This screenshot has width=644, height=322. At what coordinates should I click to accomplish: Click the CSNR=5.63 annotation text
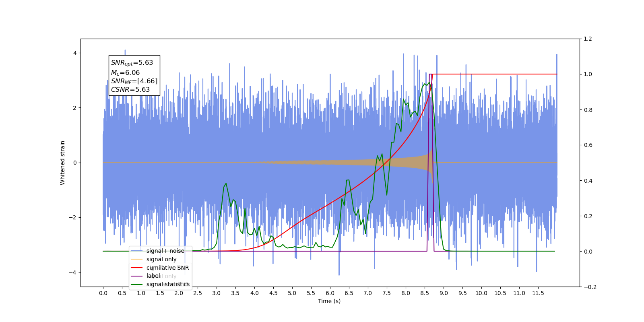pyautogui.click(x=130, y=90)
